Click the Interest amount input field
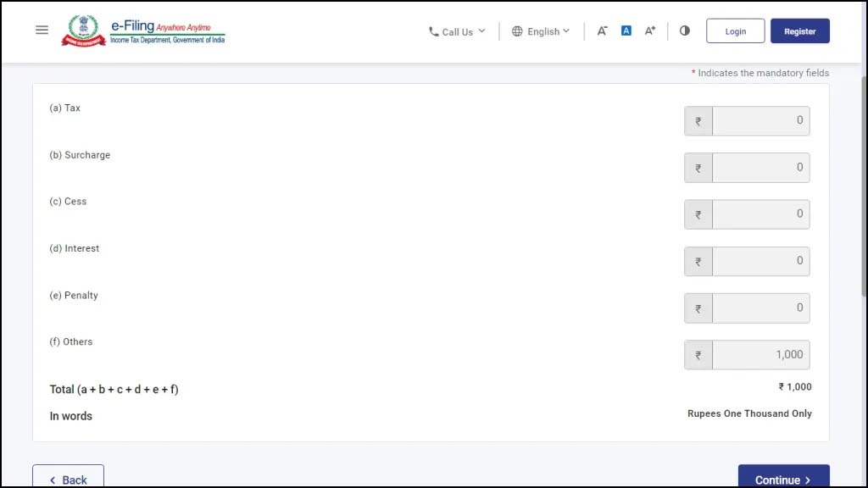868x488 pixels. click(x=760, y=261)
